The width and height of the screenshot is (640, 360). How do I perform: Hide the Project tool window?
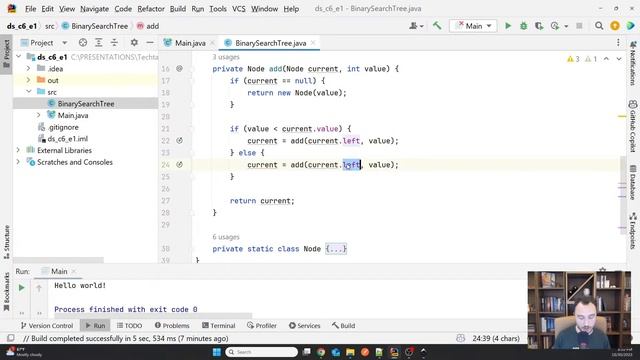tap(150, 42)
